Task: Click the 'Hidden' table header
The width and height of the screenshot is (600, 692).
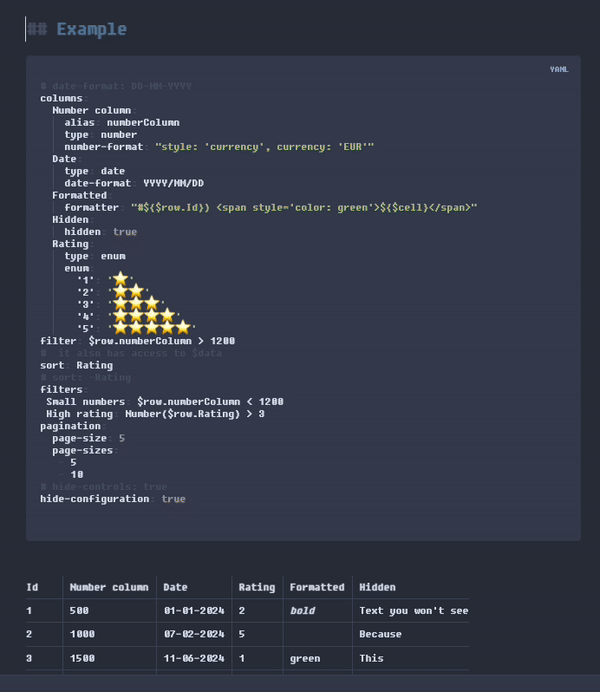Action: pos(377,587)
